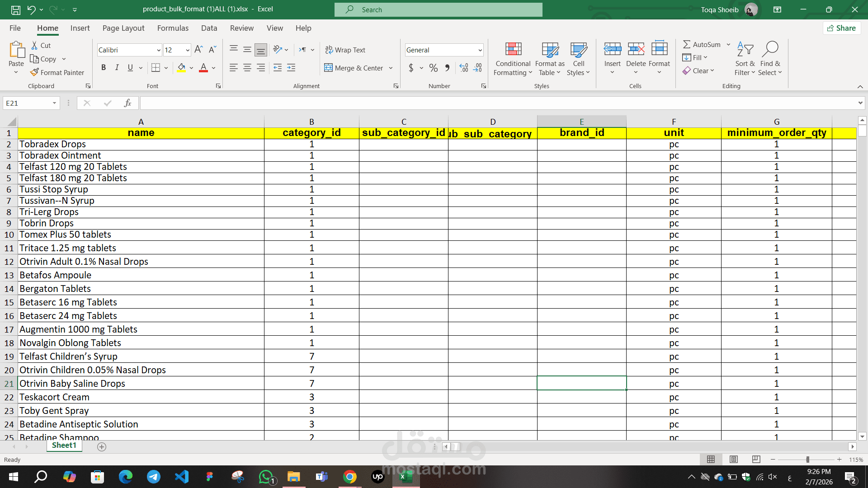
Task: Open the font name Calibri dropdown
Action: (x=159, y=50)
